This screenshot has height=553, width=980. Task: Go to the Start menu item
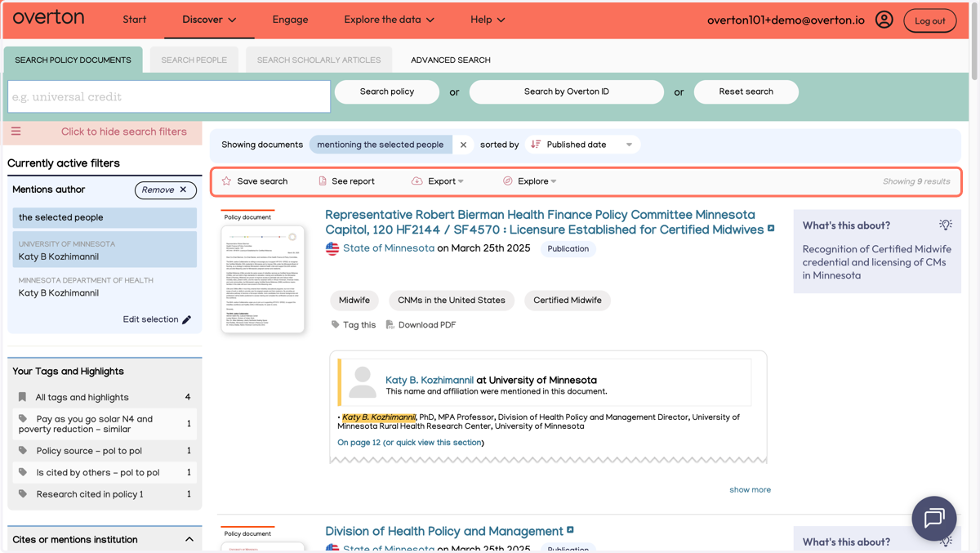point(135,20)
